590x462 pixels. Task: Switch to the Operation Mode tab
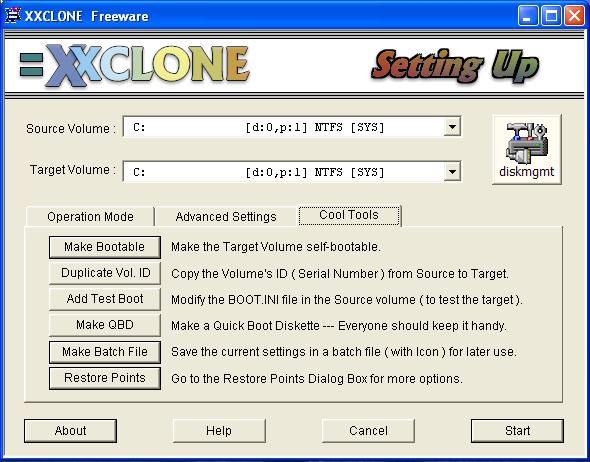pyautogui.click(x=90, y=217)
